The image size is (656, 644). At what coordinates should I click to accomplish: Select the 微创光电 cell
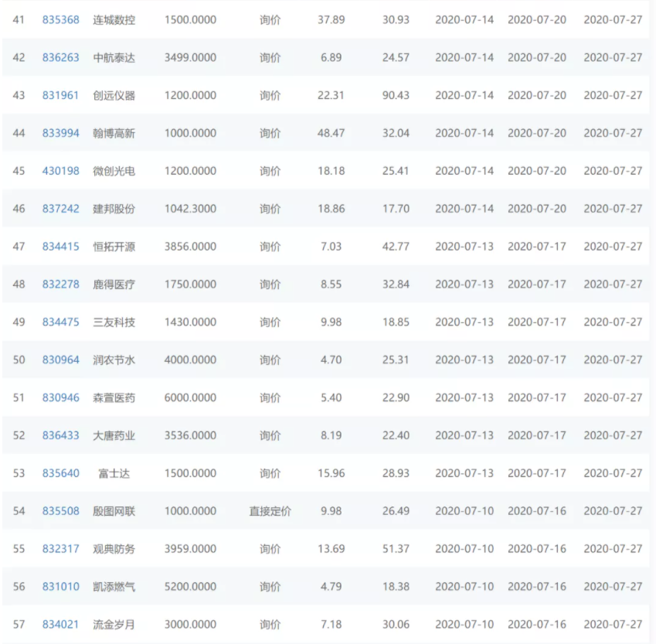click(114, 171)
